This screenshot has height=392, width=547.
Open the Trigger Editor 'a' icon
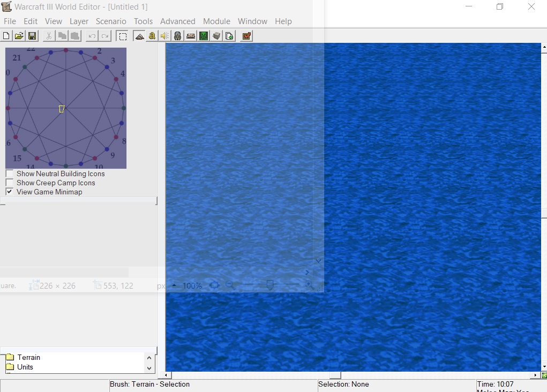click(152, 36)
